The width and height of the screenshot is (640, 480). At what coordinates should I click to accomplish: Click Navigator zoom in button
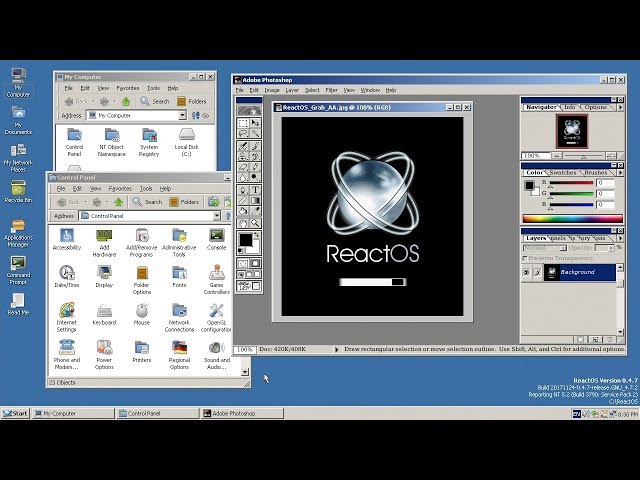pos(611,156)
